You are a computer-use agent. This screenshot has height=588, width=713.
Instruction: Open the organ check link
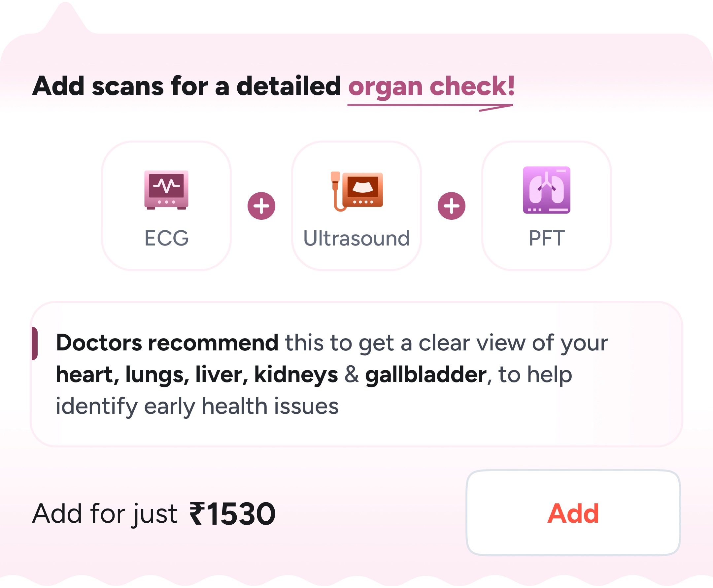point(432,86)
